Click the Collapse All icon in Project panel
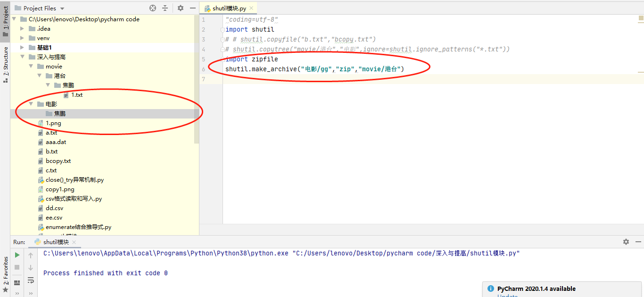Image resolution: width=644 pixels, height=297 pixels. (x=165, y=8)
